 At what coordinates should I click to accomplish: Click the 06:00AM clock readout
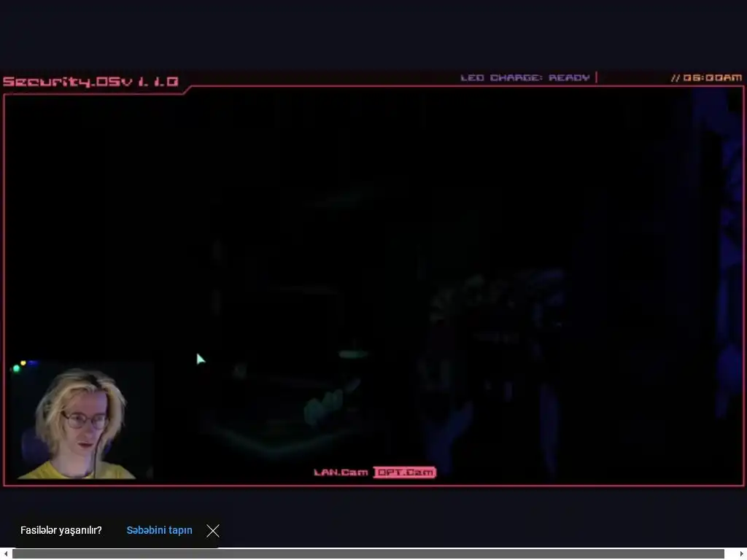pos(706,77)
